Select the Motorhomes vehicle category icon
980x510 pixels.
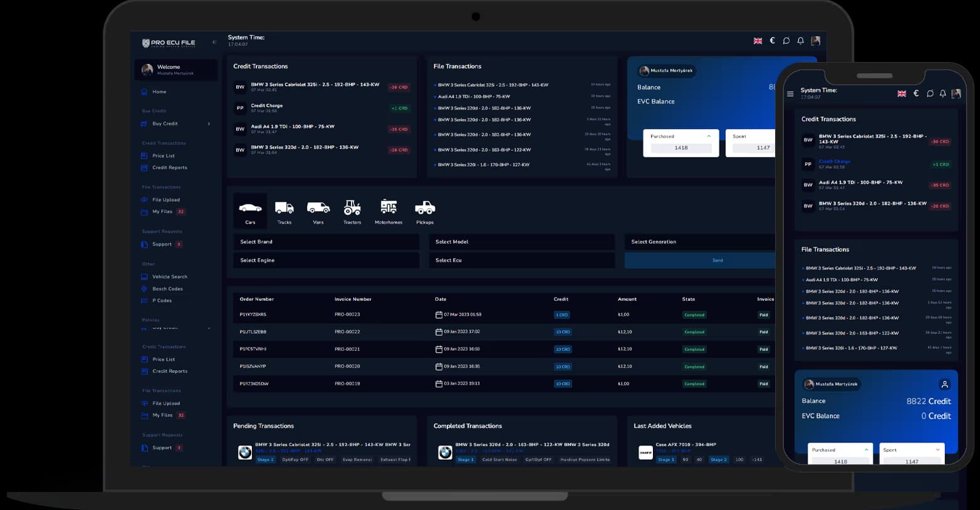click(388, 211)
